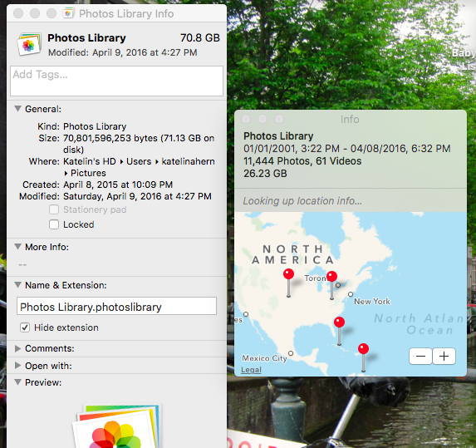Click the Mexico City label on the map
Viewport: 476px width, 448px height.
tap(264, 358)
